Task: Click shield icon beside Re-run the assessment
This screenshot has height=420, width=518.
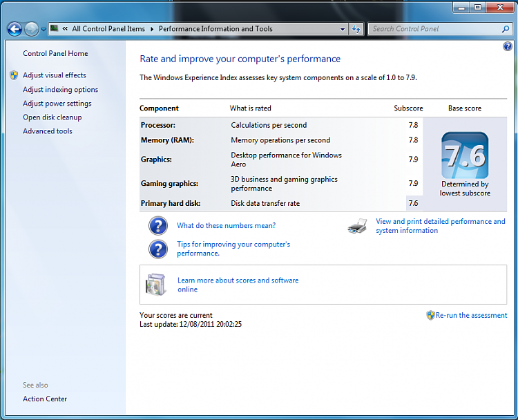Action: tap(430, 315)
